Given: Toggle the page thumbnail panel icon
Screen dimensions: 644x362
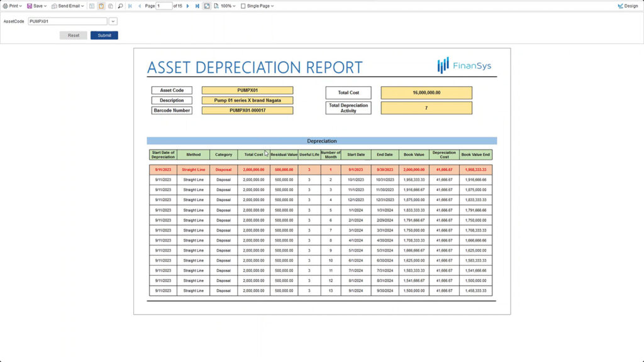Looking at the screenshot, I should click(92, 6).
